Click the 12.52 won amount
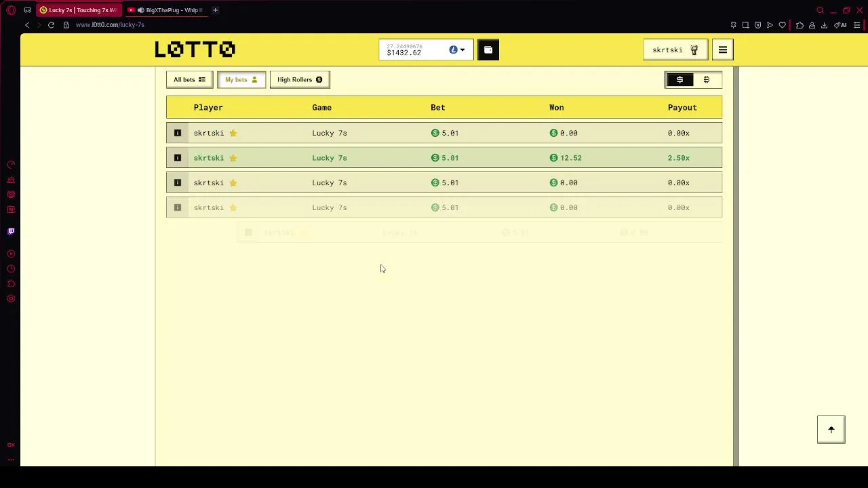The height and width of the screenshot is (488, 868). pyautogui.click(x=570, y=158)
